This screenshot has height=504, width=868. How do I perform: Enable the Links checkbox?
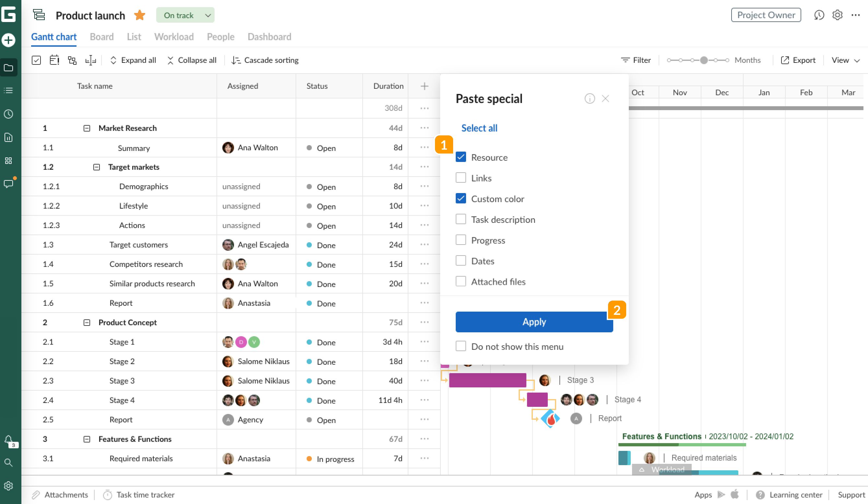(x=461, y=178)
